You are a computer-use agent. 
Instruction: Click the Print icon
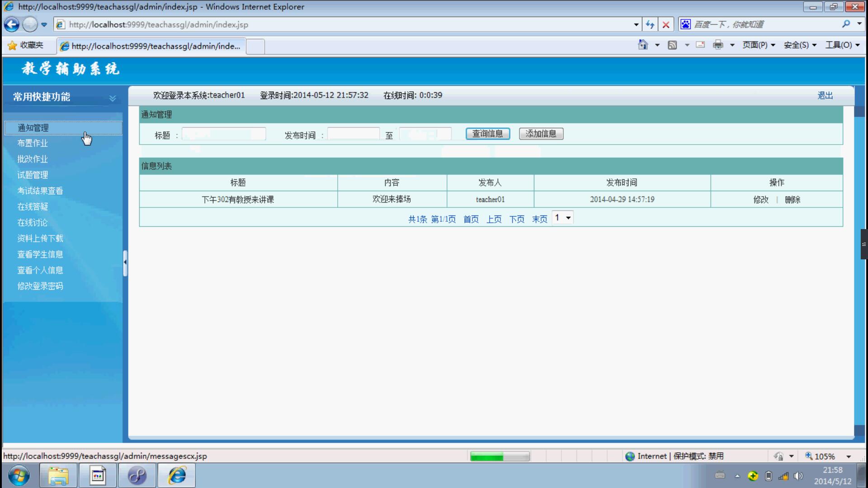tap(718, 45)
